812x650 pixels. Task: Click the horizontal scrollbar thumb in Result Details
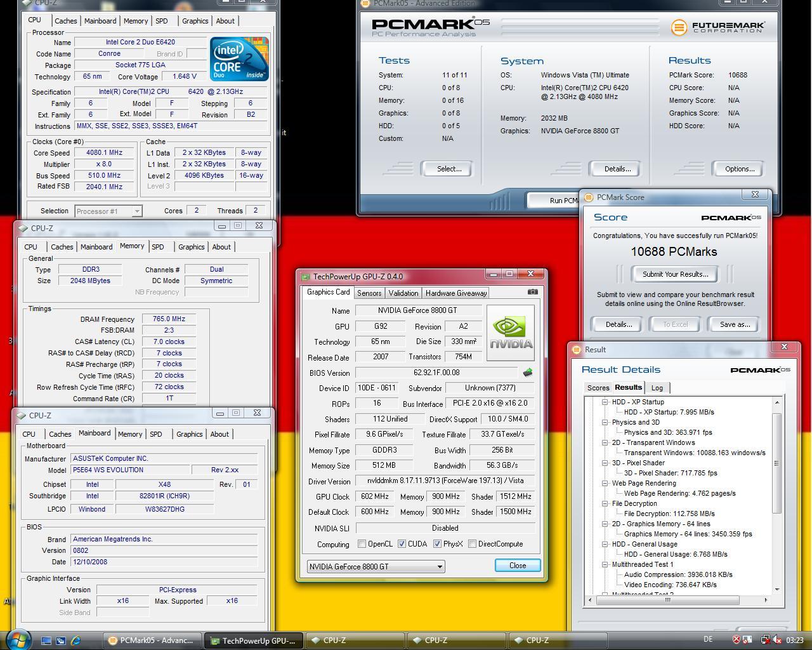pos(667,600)
